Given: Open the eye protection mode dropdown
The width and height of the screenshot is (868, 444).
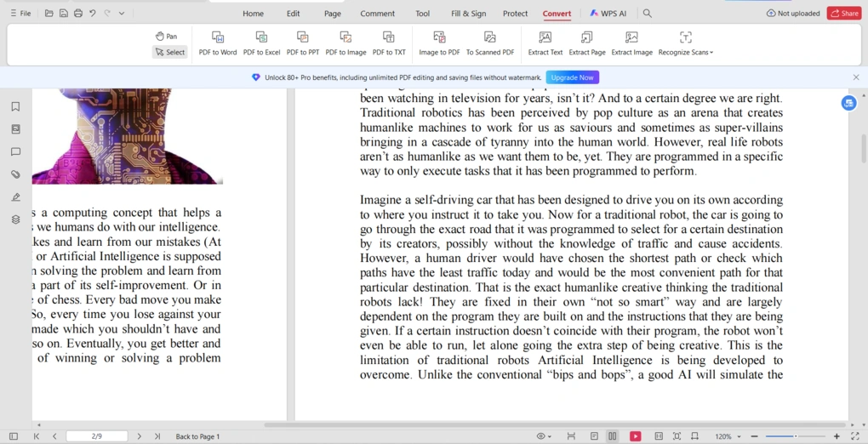Looking at the screenshot, I should (x=544, y=436).
